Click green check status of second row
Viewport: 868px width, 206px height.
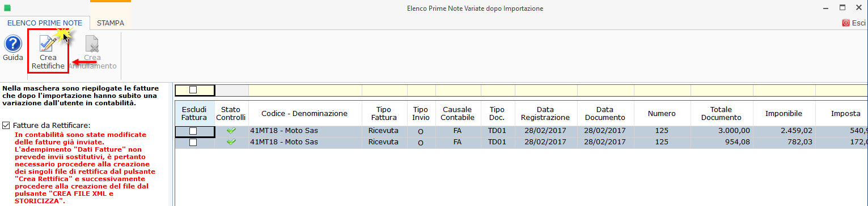tap(231, 143)
